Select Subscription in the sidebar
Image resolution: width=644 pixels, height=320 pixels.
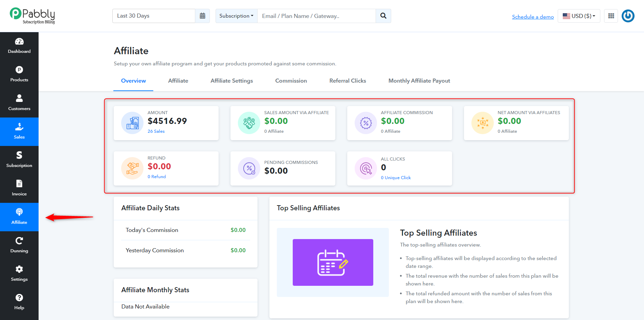point(19,160)
